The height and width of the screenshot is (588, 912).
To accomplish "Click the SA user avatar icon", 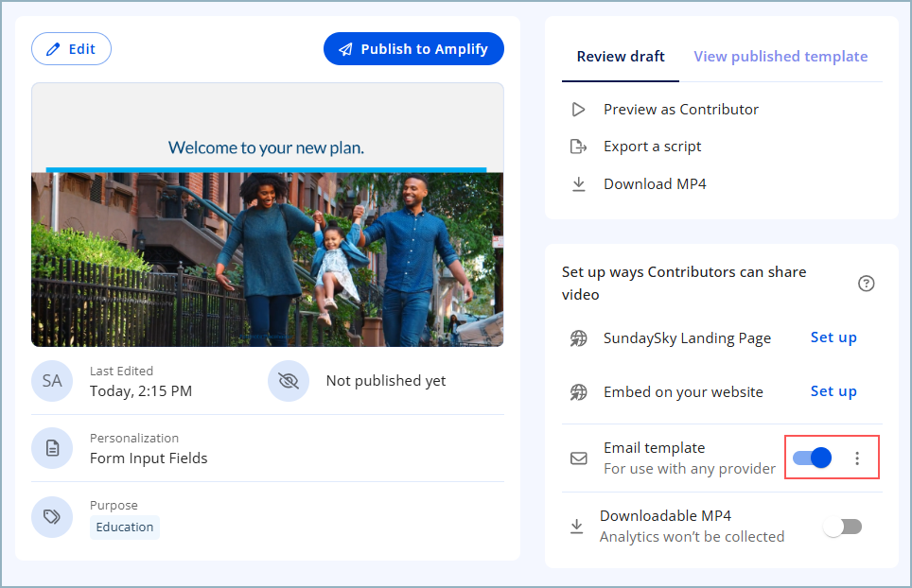I will [x=52, y=381].
